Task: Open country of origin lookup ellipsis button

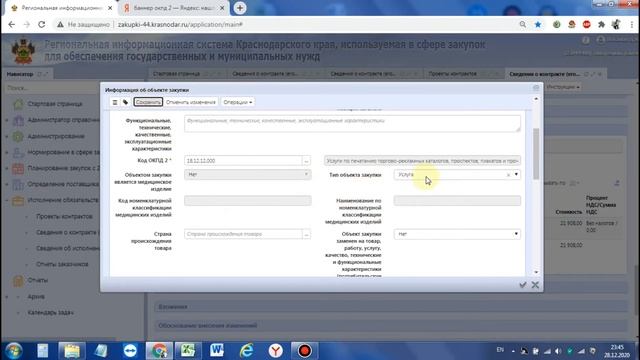Action: (306, 234)
